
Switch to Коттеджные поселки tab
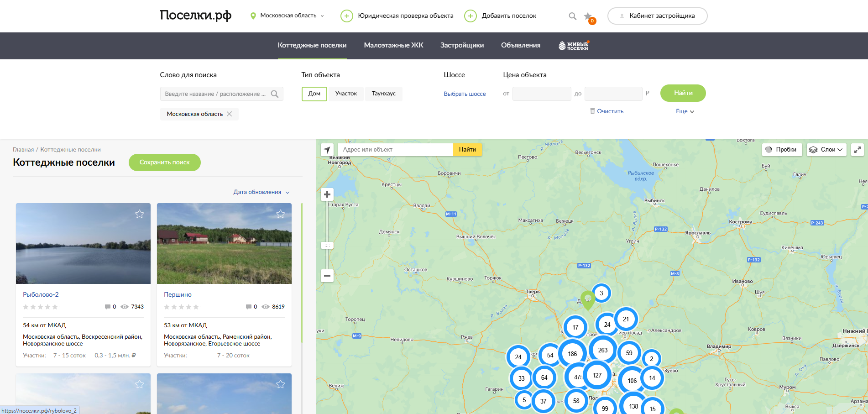[x=312, y=45]
